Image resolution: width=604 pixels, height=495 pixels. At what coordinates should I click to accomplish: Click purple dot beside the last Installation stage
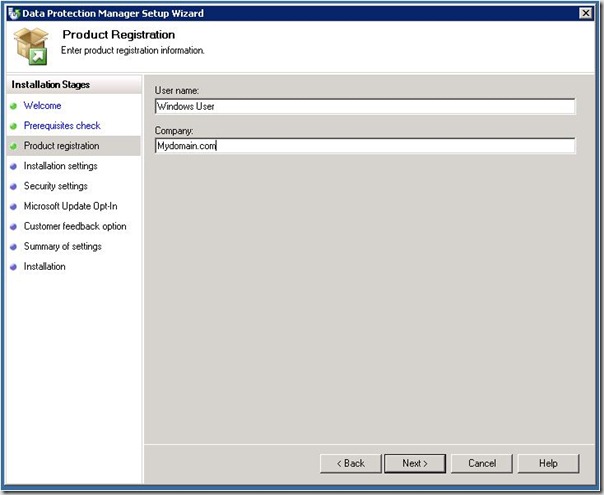[13, 267]
